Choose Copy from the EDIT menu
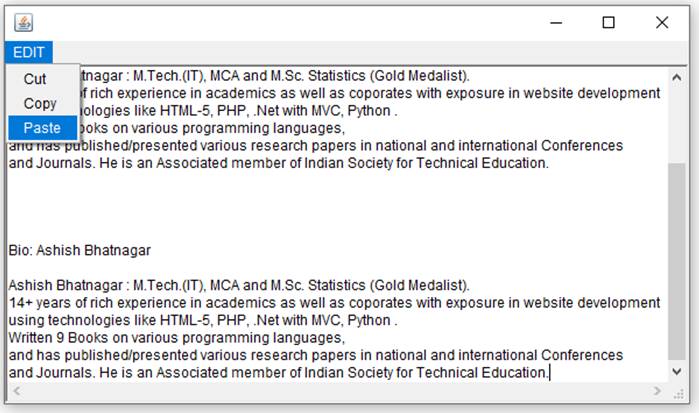699x413 pixels. point(40,103)
